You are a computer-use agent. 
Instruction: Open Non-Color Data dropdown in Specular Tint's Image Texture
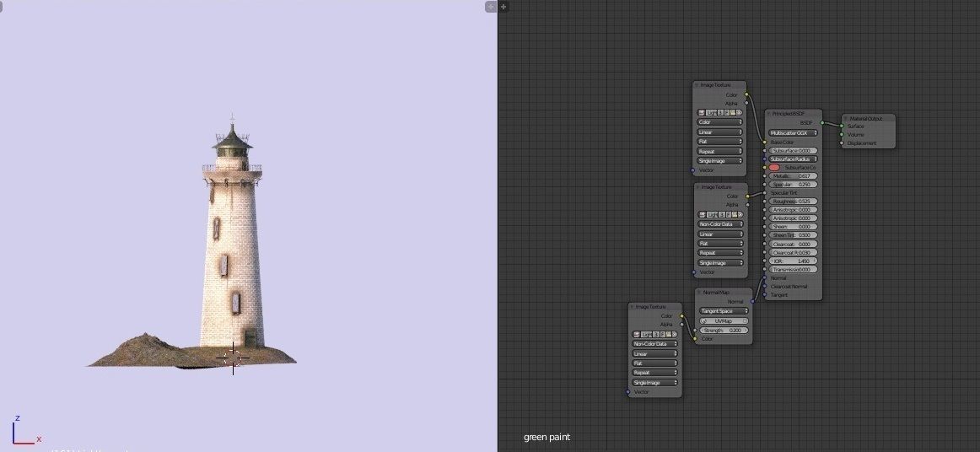721,223
